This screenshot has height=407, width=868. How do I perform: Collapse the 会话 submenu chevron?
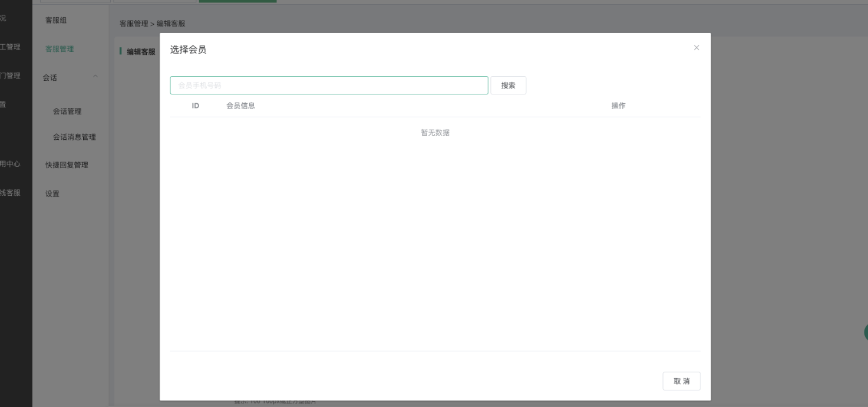coord(95,77)
